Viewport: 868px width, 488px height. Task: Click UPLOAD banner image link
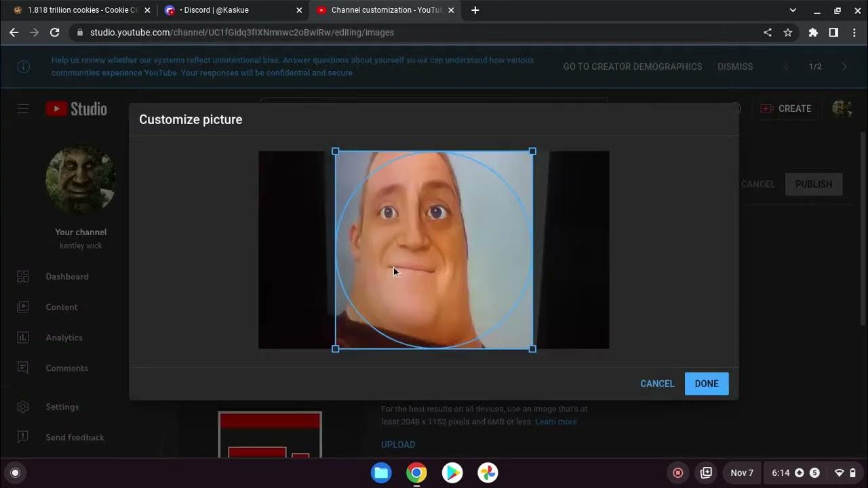398,445
